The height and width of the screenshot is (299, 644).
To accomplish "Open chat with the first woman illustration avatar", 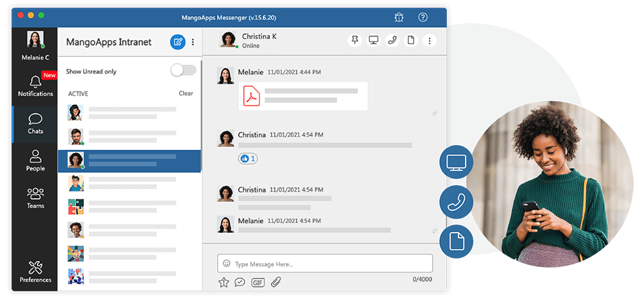I will (x=75, y=113).
